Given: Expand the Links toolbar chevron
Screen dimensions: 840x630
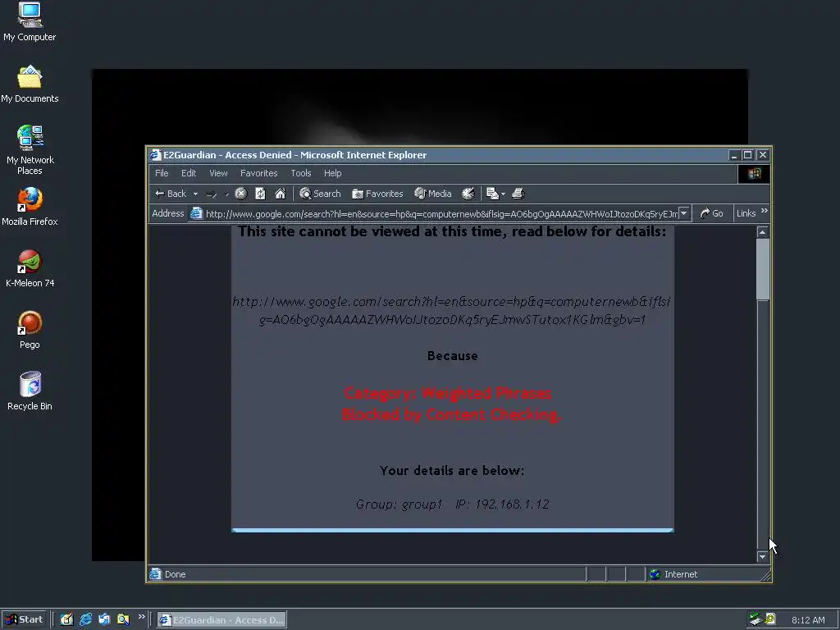Looking at the screenshot, I should [765, 211].
